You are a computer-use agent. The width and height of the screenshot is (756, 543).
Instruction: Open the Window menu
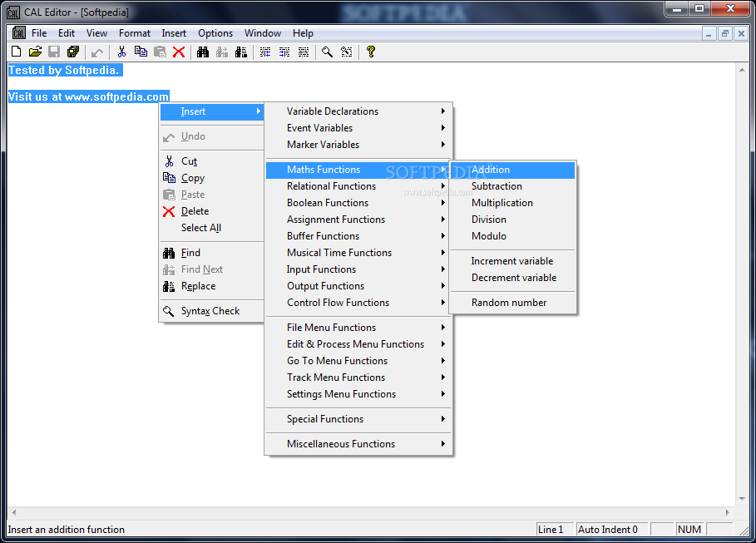coord(263,32)
